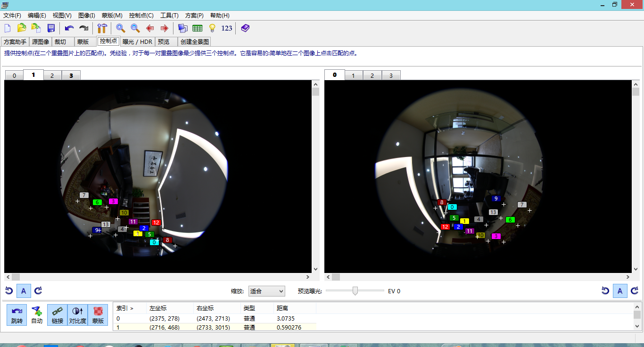Image resolution: width=644 pixels, height=347 pixels.
Task: Rotate right pane image clockwise
Action: tap(635, 291)
